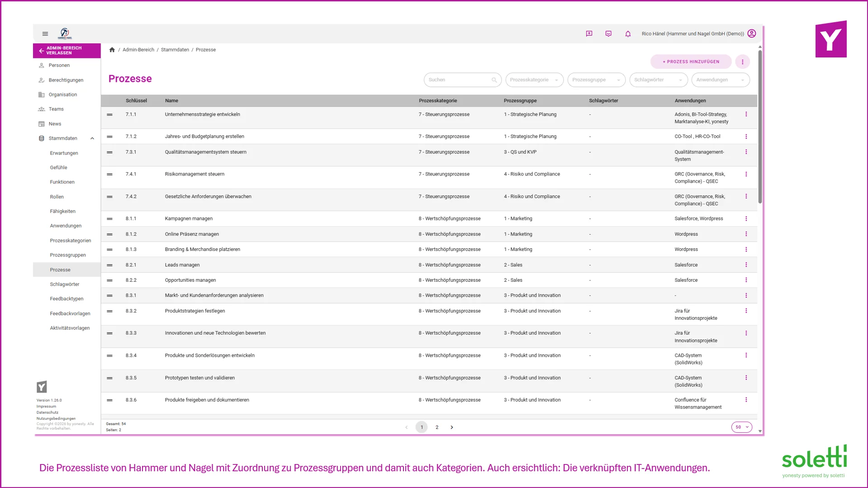868x488 pixels.
Task: Open row menu for Produkte freigeben und dokumentieren
Action: tap(746, 400)
